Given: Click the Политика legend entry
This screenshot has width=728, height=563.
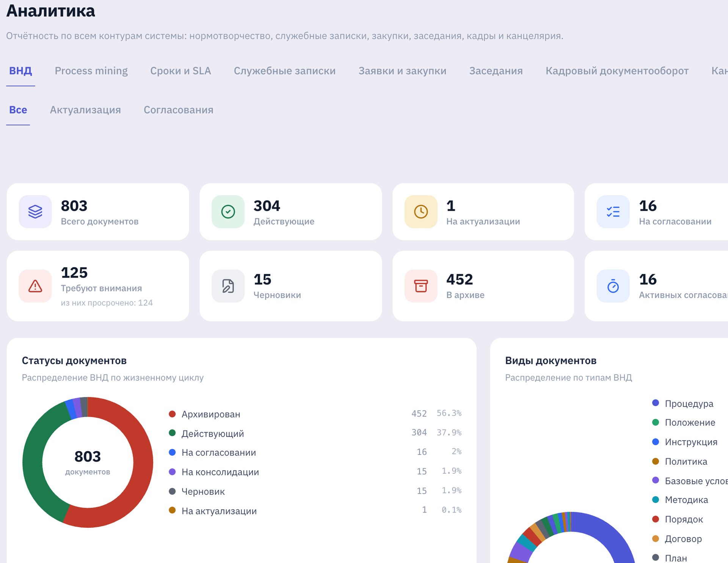Looking at the screenshot, I should (679, 462).
